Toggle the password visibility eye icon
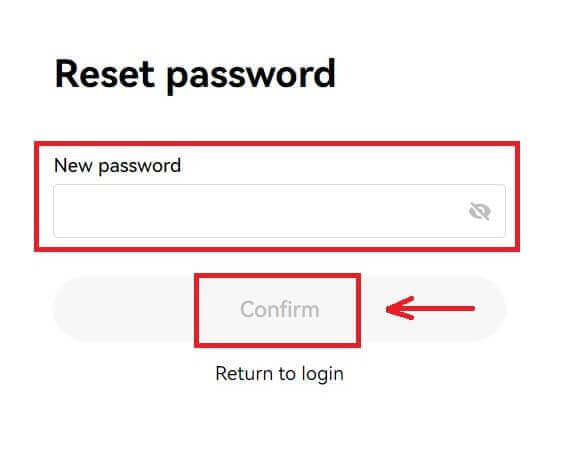 click(x=480, y=211)
